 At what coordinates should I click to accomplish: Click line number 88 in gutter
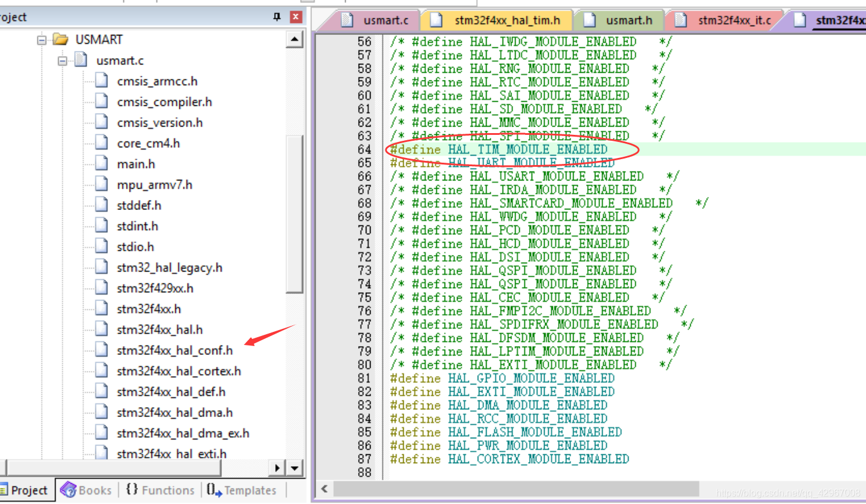click(364, 473)
